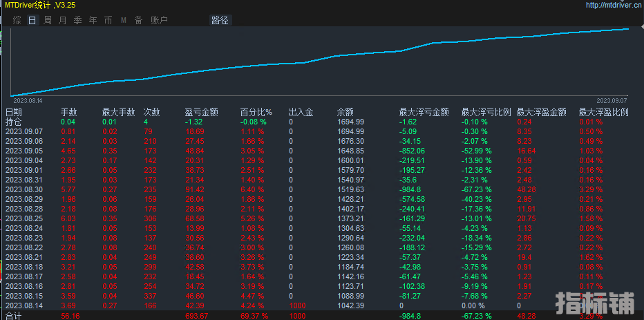Select the 2023.08.14 row date

[x=23, y=305]
